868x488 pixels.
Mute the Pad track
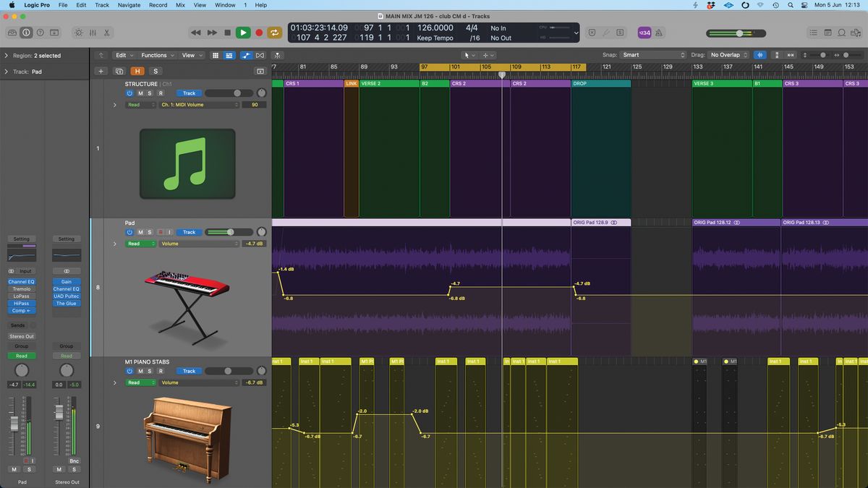140,231
